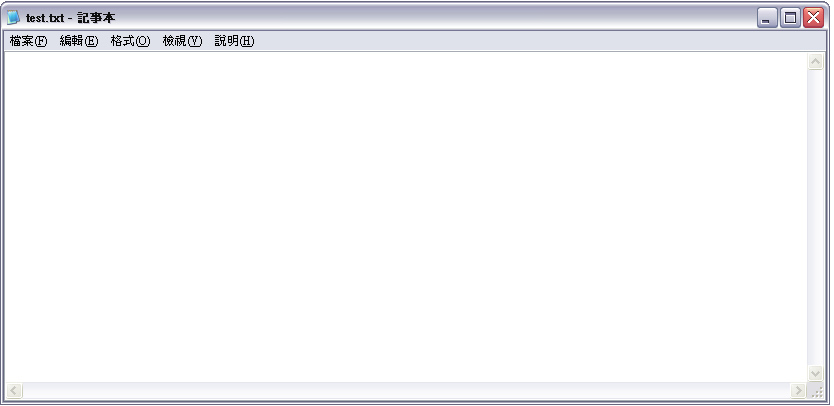Click inside the empty text editing area
The width and height of the screenshot is (834, 406).
tap(406, 217)
